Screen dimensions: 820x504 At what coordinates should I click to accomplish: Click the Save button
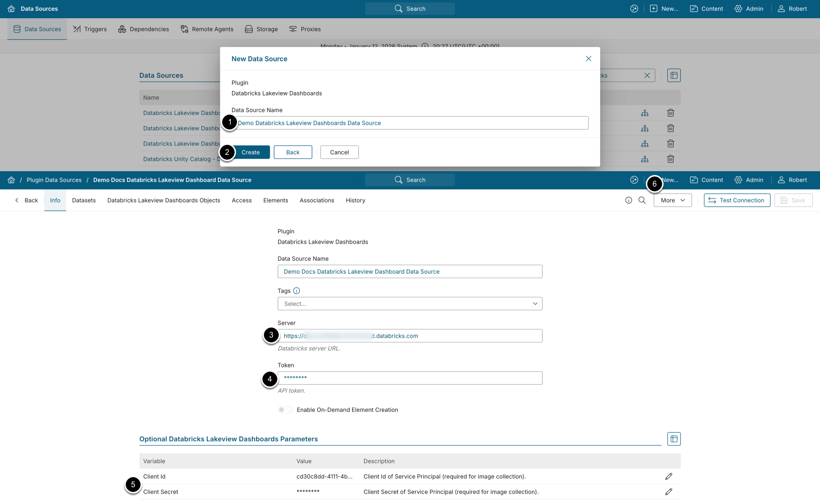[793, 200]
